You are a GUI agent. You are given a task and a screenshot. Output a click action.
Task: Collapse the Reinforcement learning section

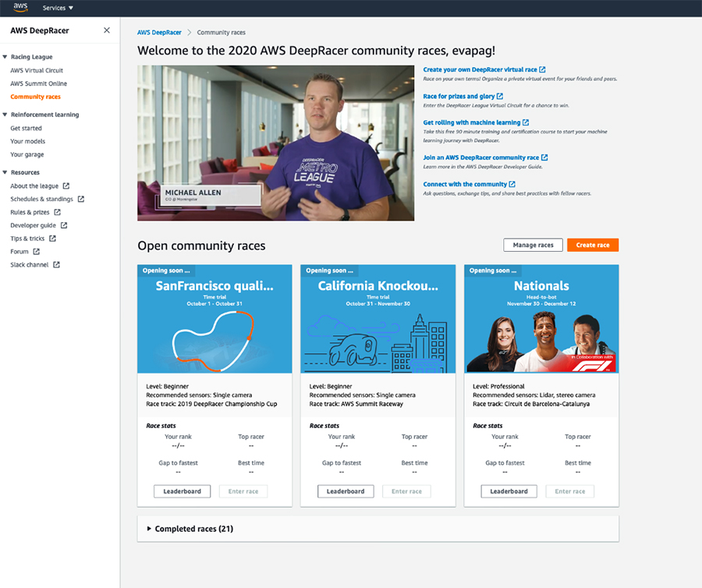click(x=5, y=115)
